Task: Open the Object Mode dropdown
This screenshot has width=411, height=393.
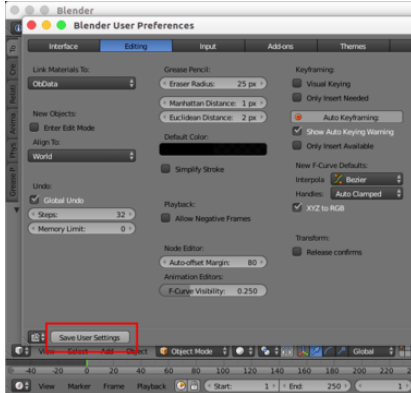Action: tap(192, 351)
